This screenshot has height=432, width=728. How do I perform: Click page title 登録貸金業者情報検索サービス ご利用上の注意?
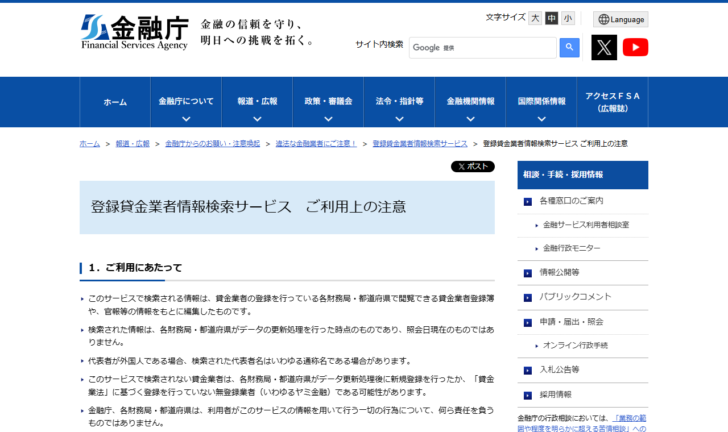[248, 207]
